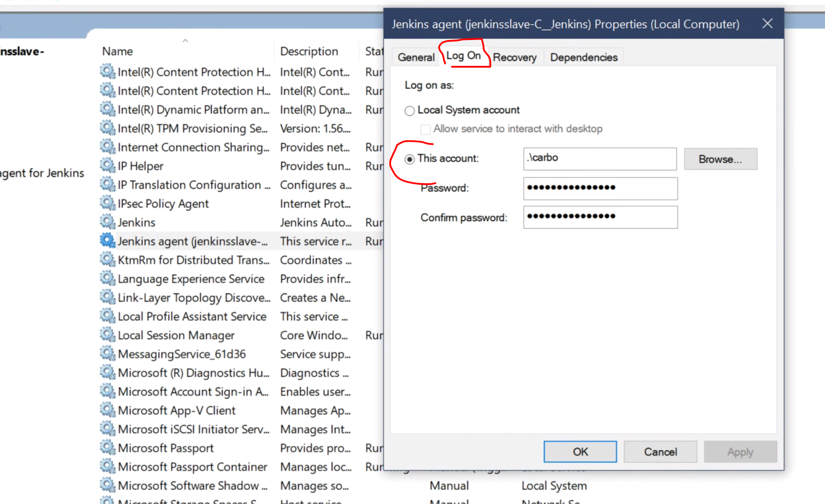Click the Microsoft (R) Diagnostics Hub gear icon

107,372
